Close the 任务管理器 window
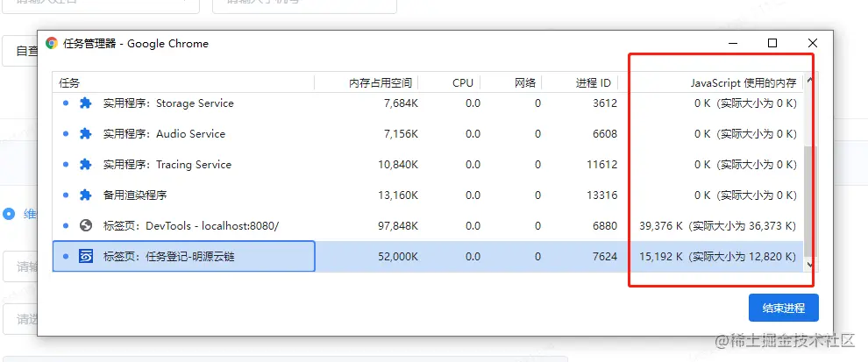This screenshot has width=868, height=362. [x=812, y=43]
